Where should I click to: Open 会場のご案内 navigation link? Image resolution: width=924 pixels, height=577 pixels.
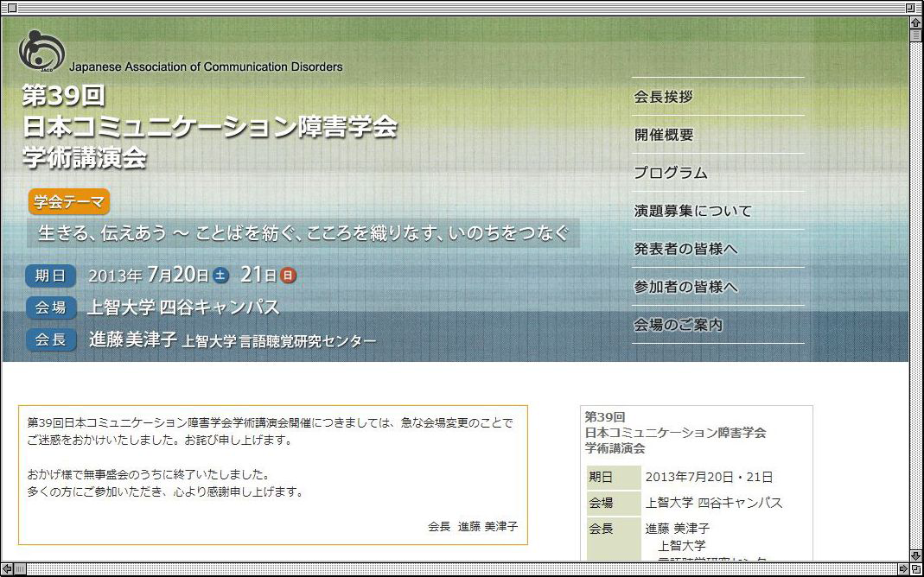click(x=678, y=325)
